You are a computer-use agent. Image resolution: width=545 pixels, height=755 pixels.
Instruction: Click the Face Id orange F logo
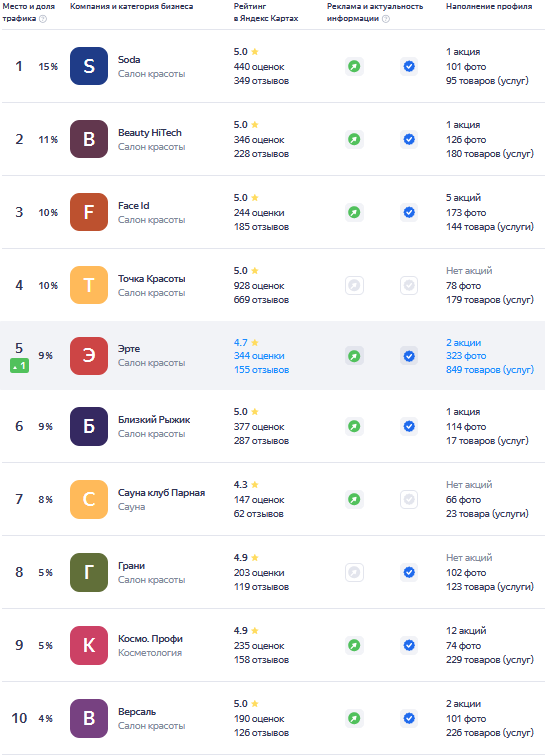point(89,212)
